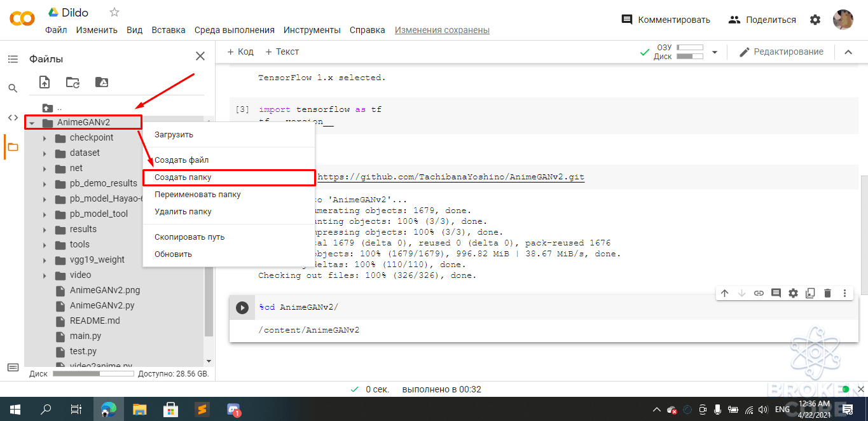Choose Переименовать папку menu entry
This screenshot has width=868, height=421.
(x=229, y=195)
